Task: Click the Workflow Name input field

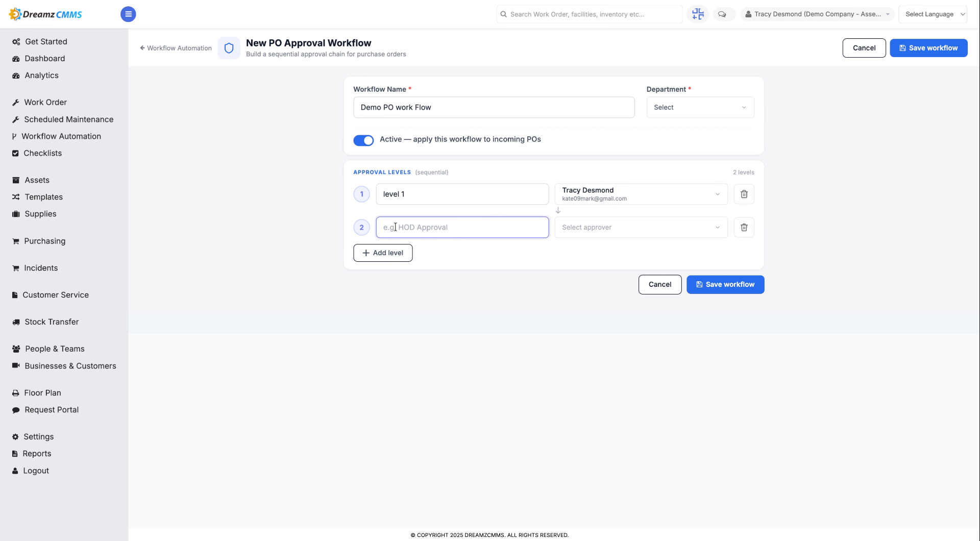Action: (494, 108)
